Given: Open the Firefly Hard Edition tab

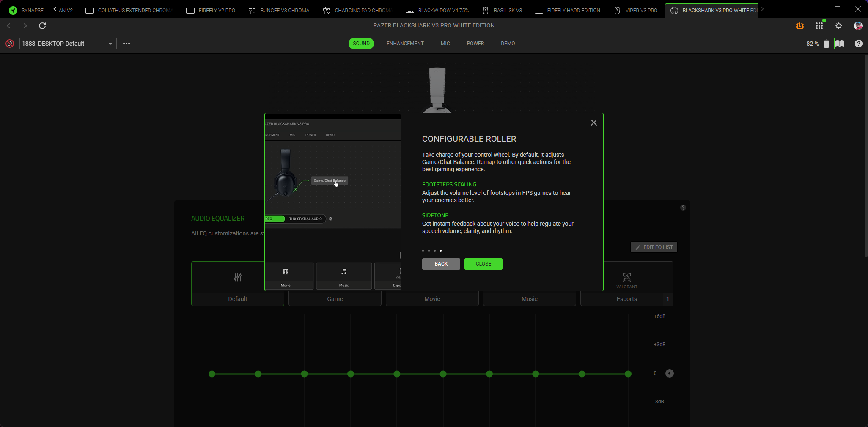Looking at the screenshot, I should [x=568, y=10].
